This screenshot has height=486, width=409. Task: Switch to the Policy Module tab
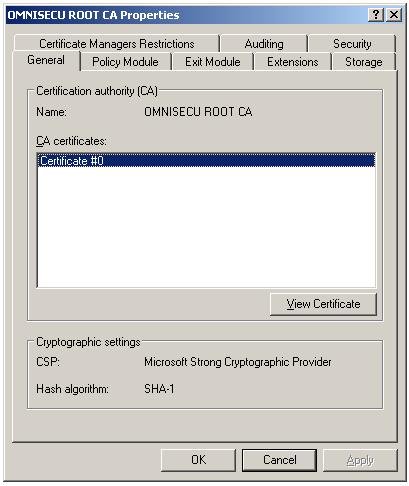click(125, 62)
